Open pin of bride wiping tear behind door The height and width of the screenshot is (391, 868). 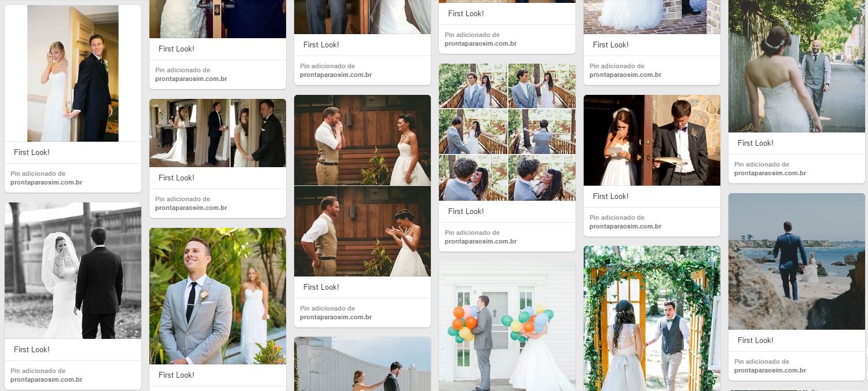tap(73, 73)
